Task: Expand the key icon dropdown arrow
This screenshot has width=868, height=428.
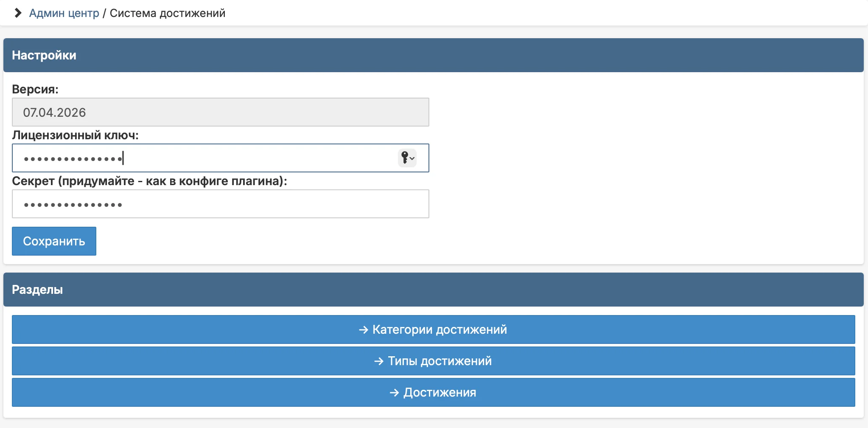Action: [412, 158]
